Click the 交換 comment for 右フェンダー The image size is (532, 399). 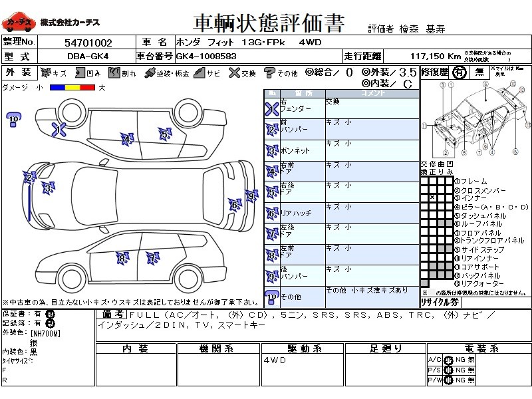click(x=332, y=102)
